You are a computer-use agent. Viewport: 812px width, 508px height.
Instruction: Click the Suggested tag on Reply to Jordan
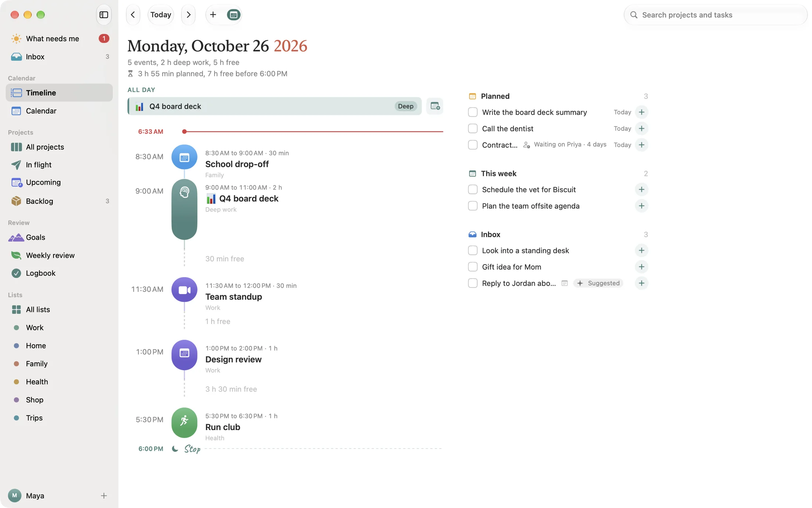click(598, 283)
